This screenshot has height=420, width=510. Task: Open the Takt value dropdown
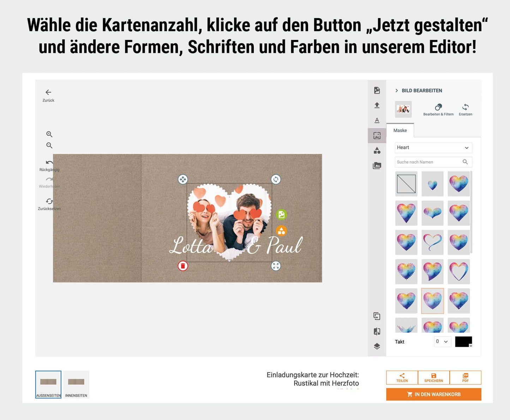[442, 342]
